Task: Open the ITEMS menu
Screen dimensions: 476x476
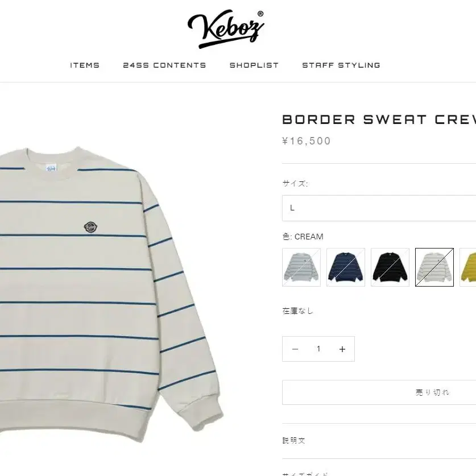Action: tap(85, 65)
